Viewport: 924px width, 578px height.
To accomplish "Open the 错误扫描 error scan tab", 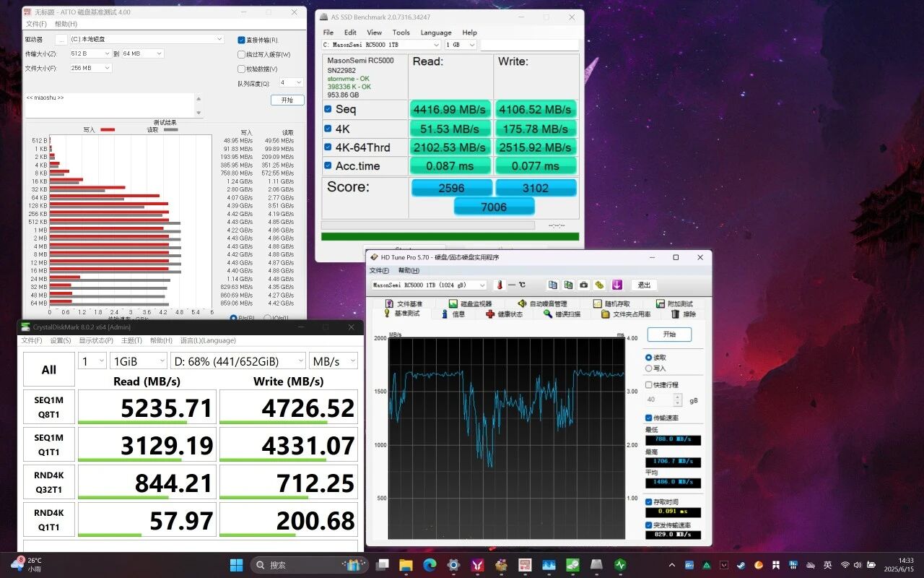I will click(x=562, y=314).
